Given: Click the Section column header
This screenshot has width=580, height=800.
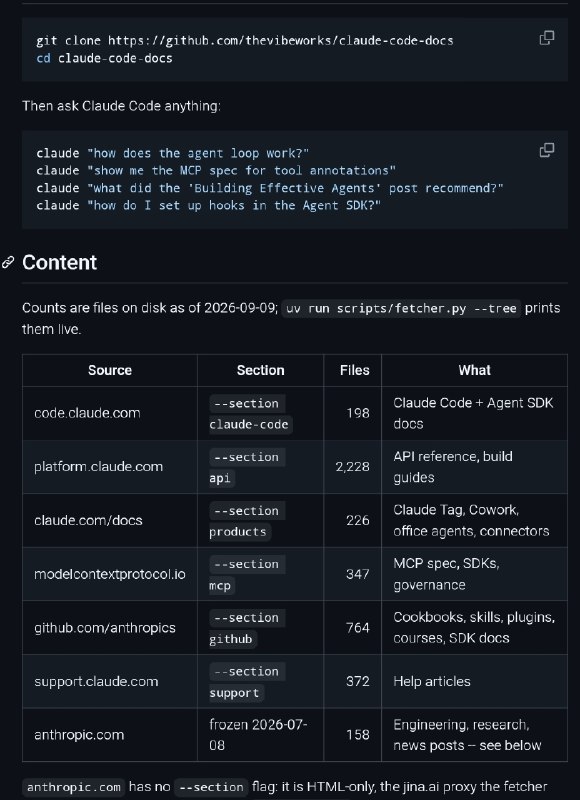Looking at the screenshot, I should [260, 370].
